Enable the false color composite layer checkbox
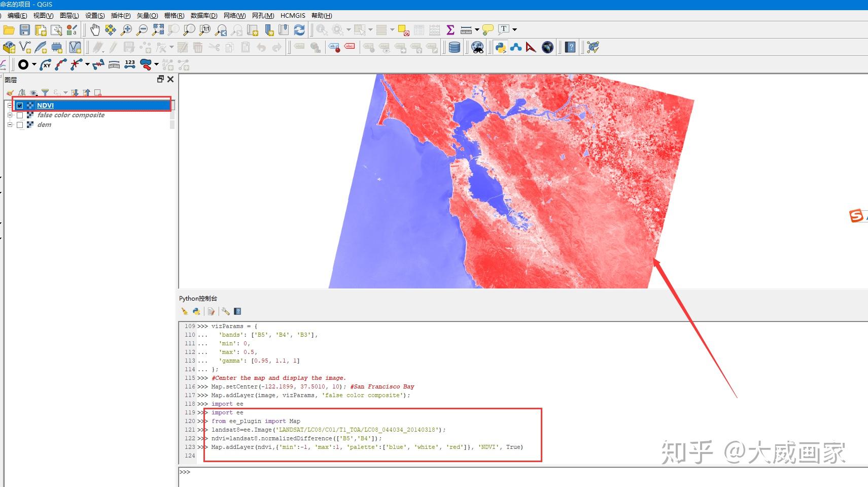The image size is (868, 487). (20, 115)
